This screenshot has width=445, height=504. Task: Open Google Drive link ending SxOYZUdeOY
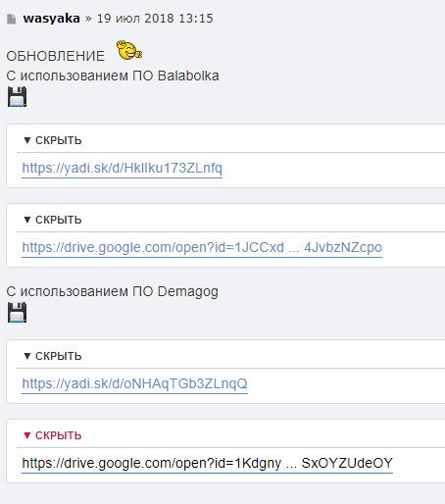pyautogui.click(x=207, y=463)
